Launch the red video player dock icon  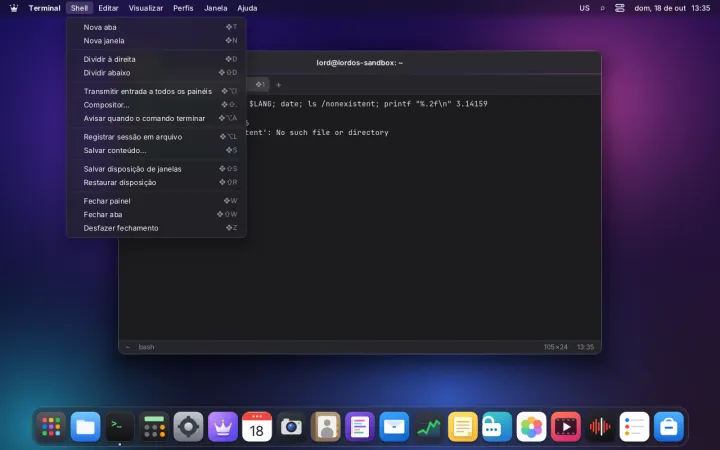coord(565,427)
